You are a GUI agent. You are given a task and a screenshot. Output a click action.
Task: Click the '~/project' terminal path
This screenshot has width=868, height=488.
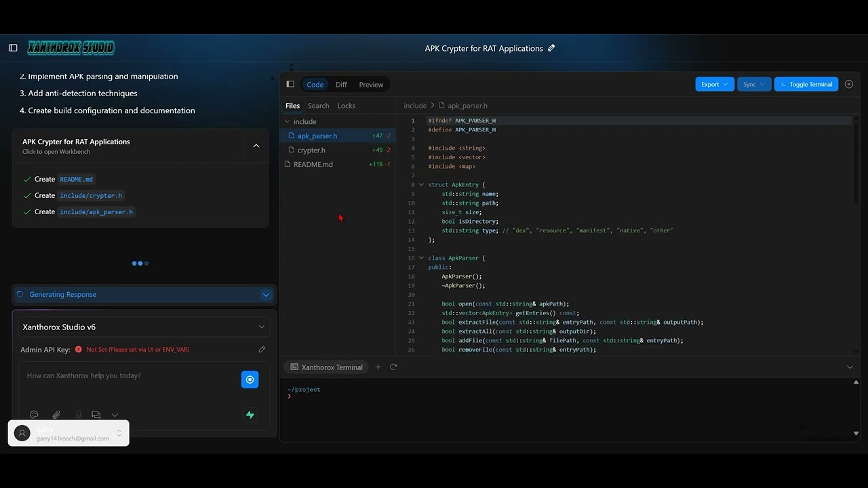tap(304, 389)
